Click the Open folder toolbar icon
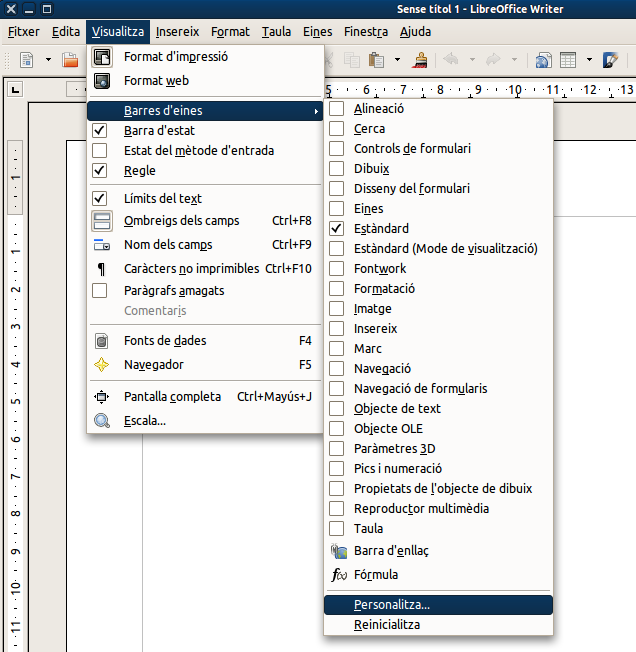 coord(70,60)
